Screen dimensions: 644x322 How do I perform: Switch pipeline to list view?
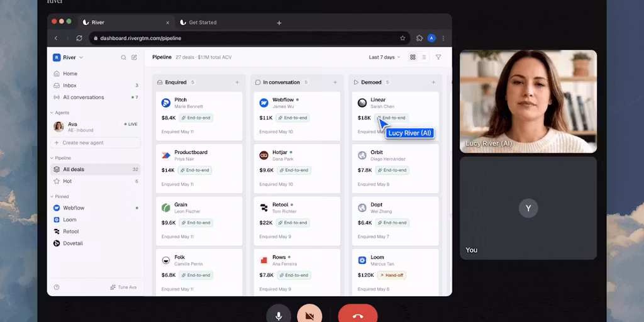(424, 57)
